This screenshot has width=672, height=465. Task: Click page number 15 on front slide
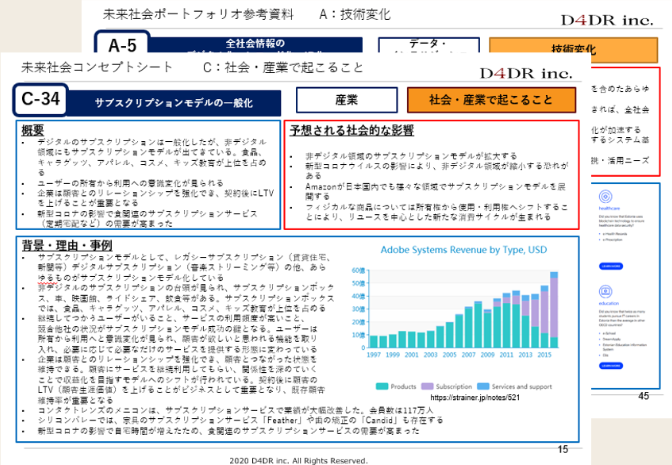coord(563,449)
